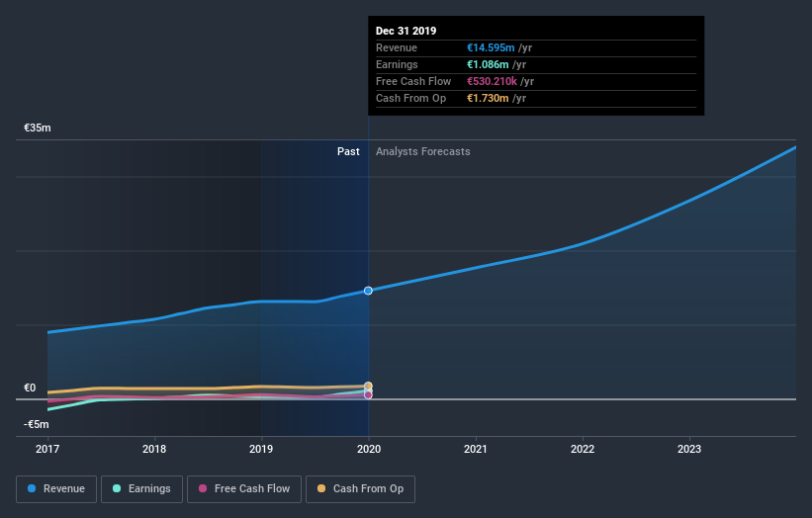Click the Free Cash Flow pink data point

tap(368, 394)
